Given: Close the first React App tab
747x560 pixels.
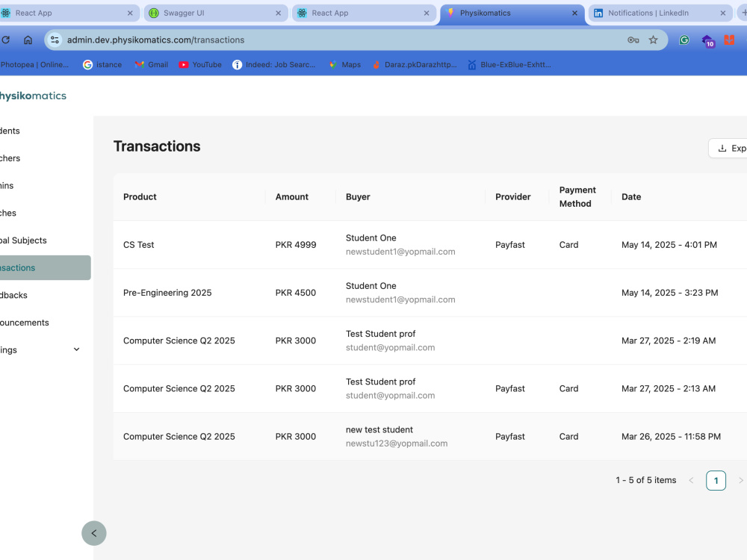Looking at the screenshot, I should [x=130, y=13].
